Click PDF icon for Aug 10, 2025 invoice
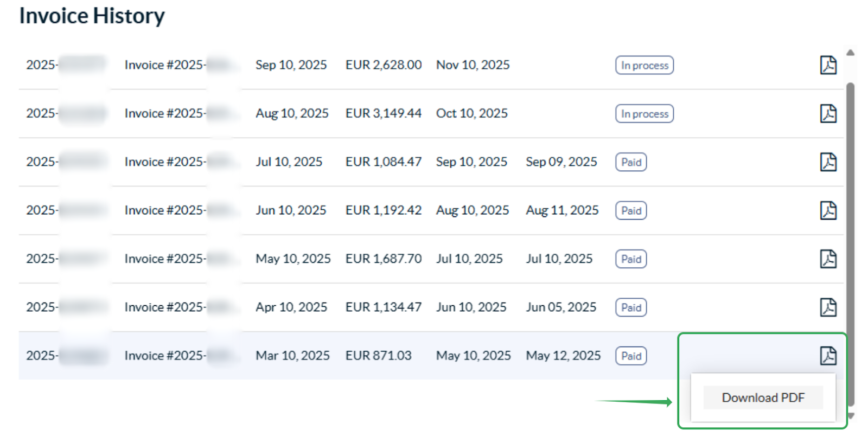The height and width of the screenshot is (437, 868). [x=828, y=113]
